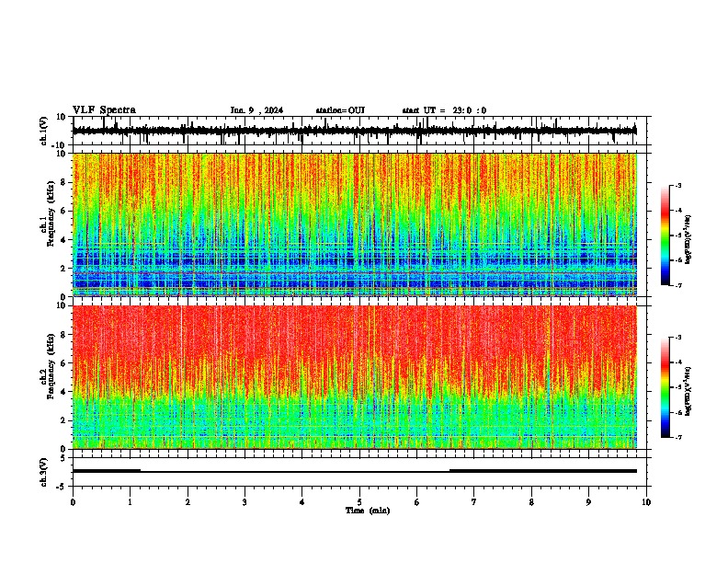Click the -7 tick on ch.1 colorbar
The width and height of the screenshot is (728, 563).
click(678, 285)
